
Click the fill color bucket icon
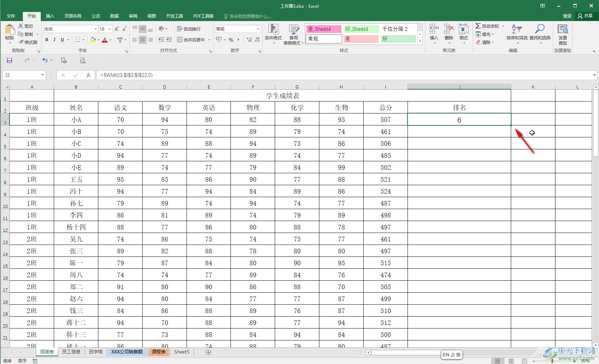coord(93,40)
